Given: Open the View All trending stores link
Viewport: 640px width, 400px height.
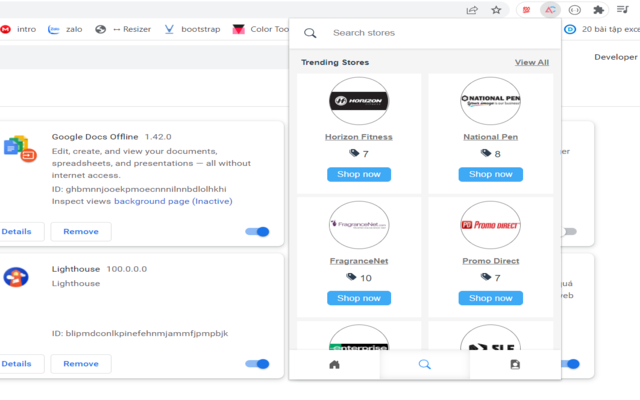Looking at the screenshot, I should click(x=531, y=62).
